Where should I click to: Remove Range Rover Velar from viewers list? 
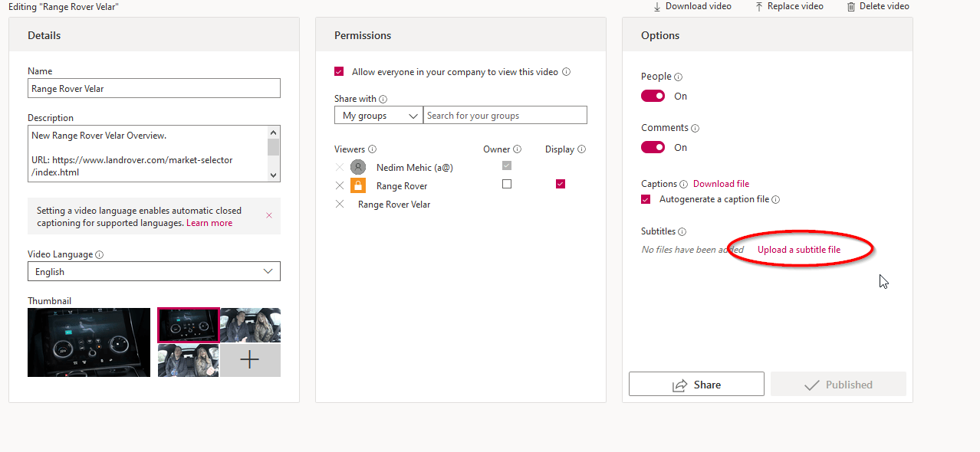(340, 205)
